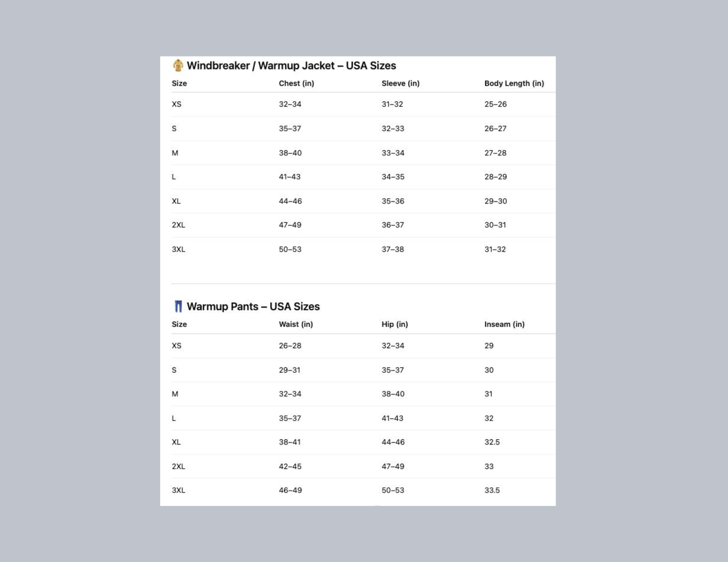
Task: Click the jacket icon beside Windbreaker heading
Action: tap(178, 65)
